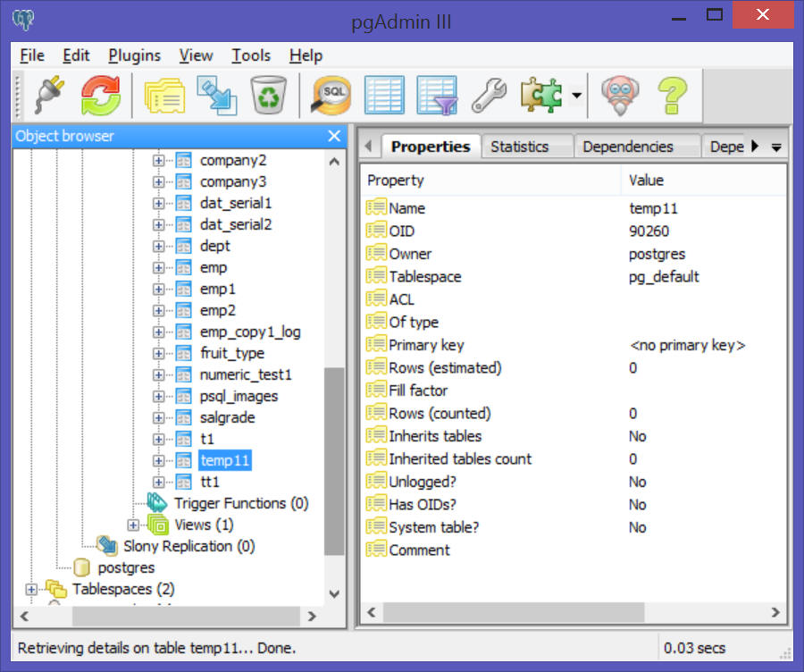Open the File menu
Viewport: 804px width, 672px height.
click(32, 55)
